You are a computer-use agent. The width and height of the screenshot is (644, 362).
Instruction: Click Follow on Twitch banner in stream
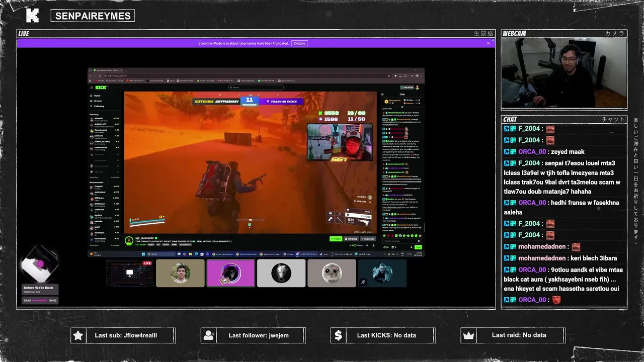281,102
